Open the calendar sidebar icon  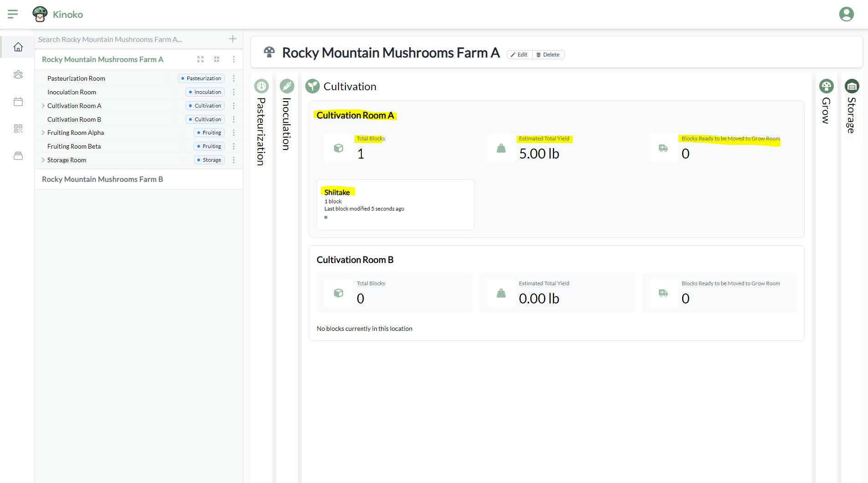point(18,102)
